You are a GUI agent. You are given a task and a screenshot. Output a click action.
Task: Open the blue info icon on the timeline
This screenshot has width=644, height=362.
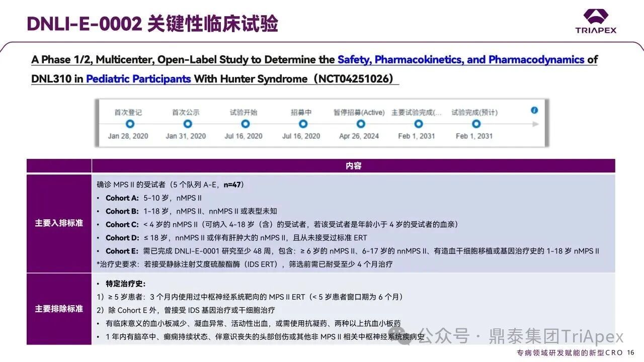click(x=534, y=110)
